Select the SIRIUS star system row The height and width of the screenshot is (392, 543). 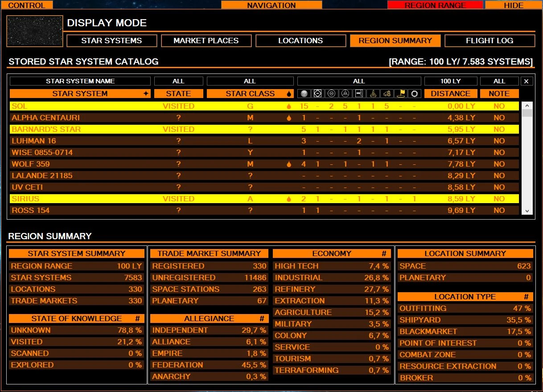(264, 199)
